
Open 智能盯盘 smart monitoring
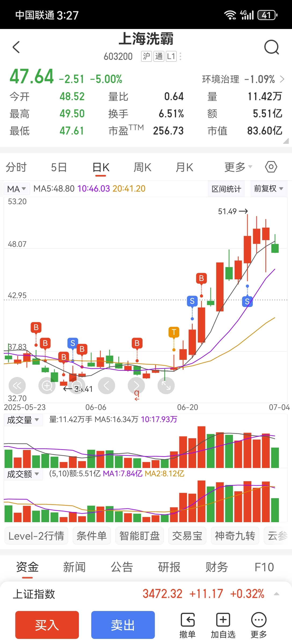point(140,536)
